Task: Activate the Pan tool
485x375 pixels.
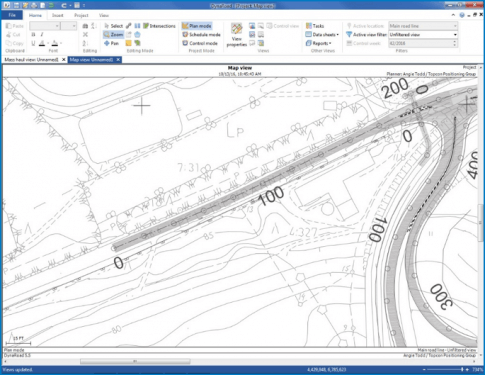Action: 112,43
